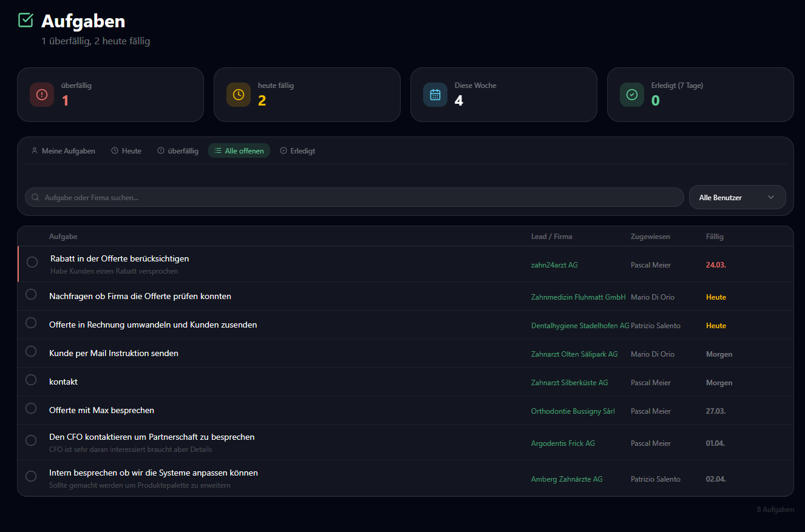Click the due date 24.03.
This screenshot has height=532, width=805.
coord(716,265)
